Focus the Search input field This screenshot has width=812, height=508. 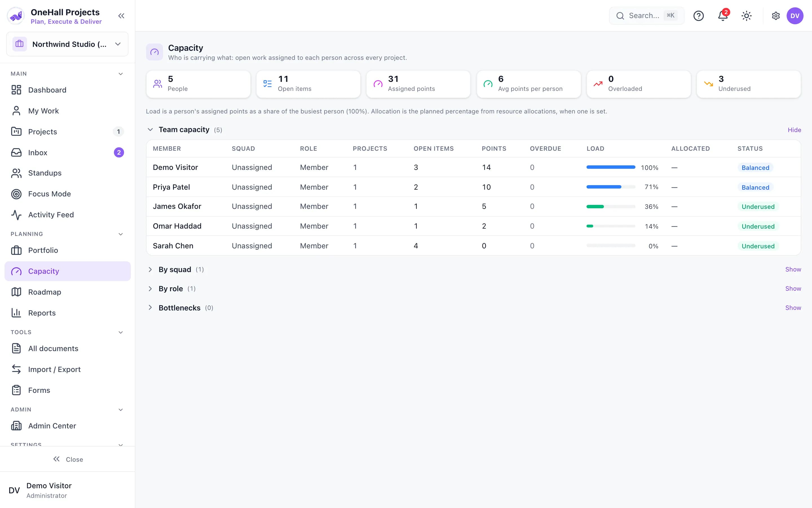click(646, 16)
